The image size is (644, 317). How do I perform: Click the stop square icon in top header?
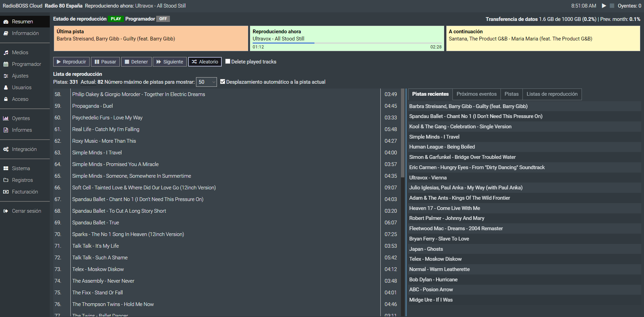click(x=612, y=6)
